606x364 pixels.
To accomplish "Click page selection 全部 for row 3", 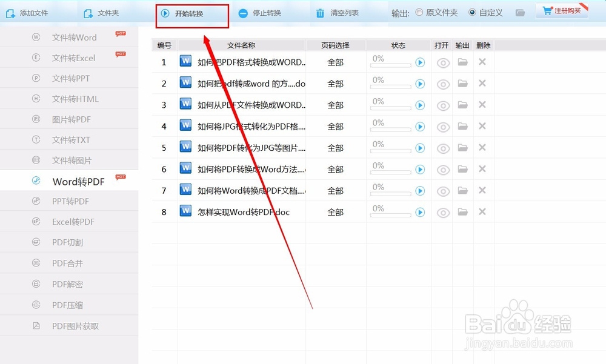I will 336,105.
